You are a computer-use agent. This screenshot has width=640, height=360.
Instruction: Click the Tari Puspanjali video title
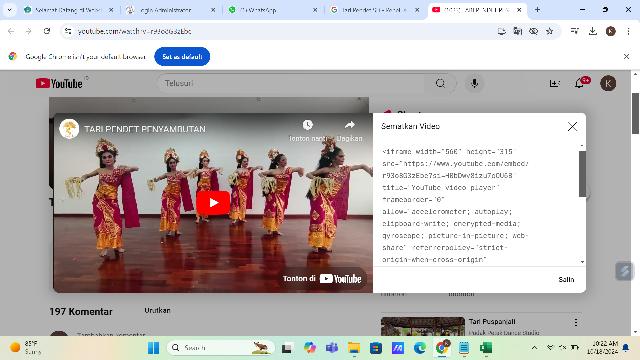click(x=492, y=322)
